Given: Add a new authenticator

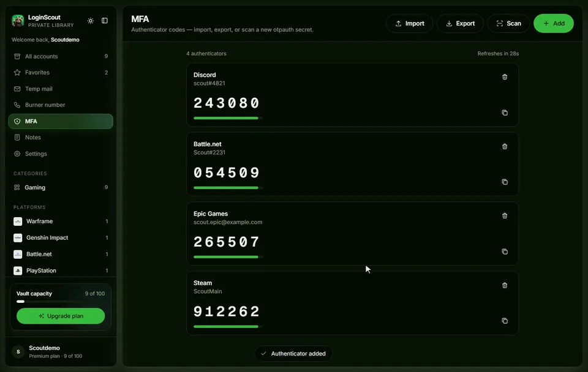Looking at the screenshot, I should (x=554, y=23).
